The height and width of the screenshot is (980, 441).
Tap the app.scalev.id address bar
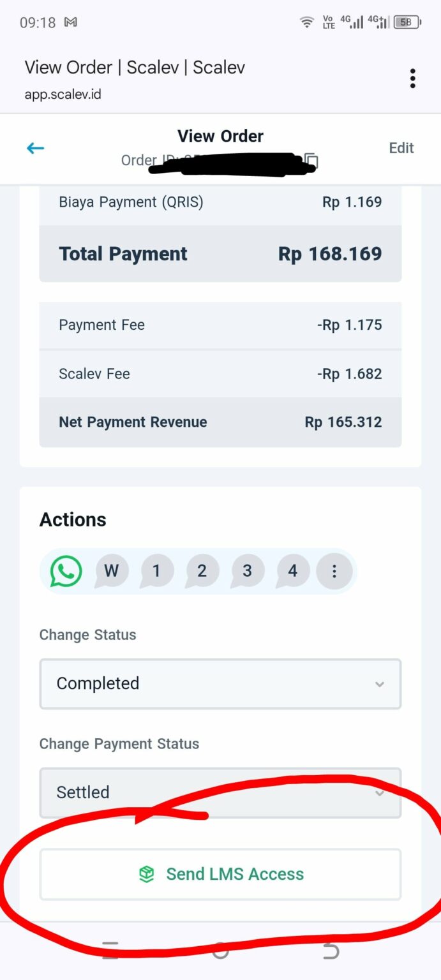[x=63, y=94]
